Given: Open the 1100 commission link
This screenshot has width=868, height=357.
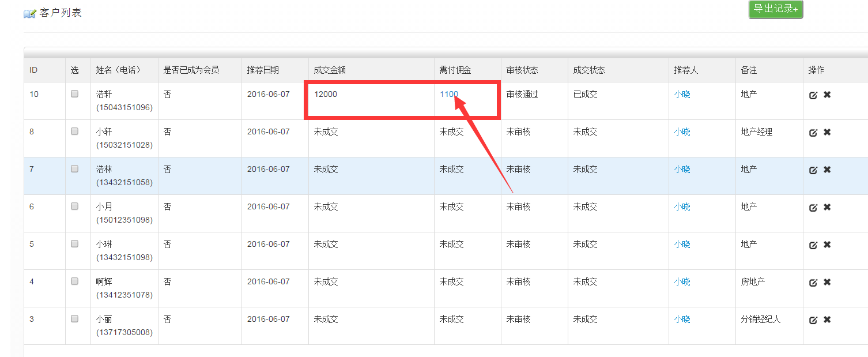Looking at the screenshot, I should (448, 94).
